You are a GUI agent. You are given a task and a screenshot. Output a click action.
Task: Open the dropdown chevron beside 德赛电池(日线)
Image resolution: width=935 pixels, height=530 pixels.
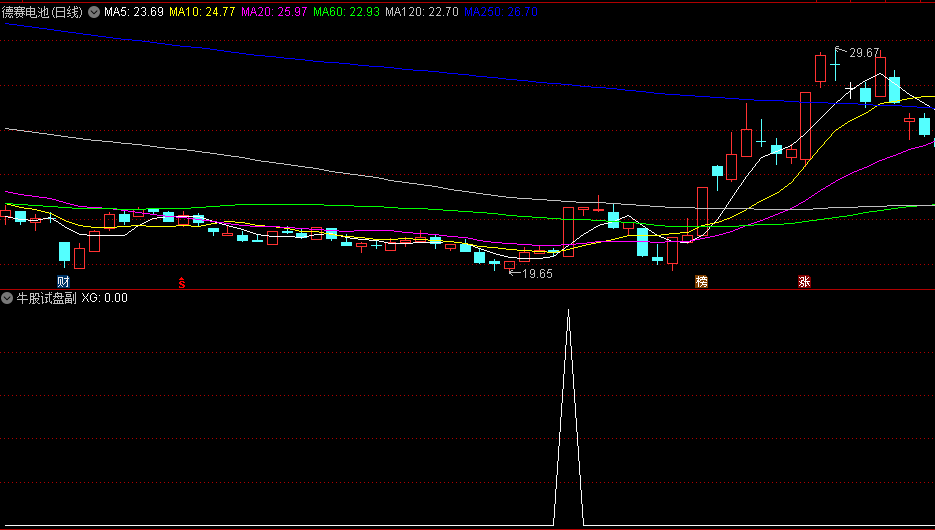[x=94, y=12]
